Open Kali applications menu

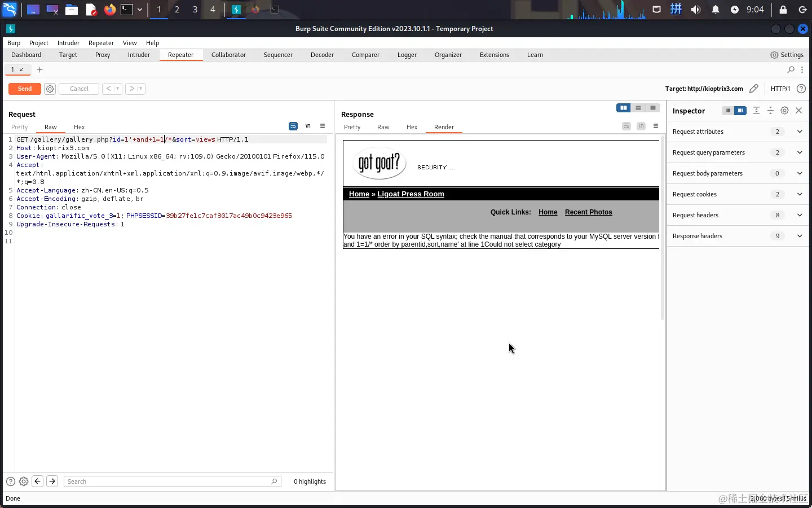pos(10,9)
